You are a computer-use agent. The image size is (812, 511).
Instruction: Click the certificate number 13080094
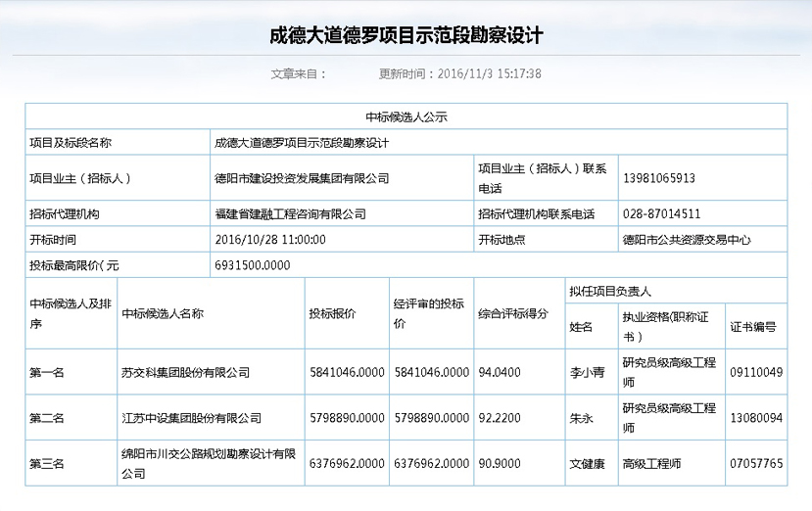point(755,418)
